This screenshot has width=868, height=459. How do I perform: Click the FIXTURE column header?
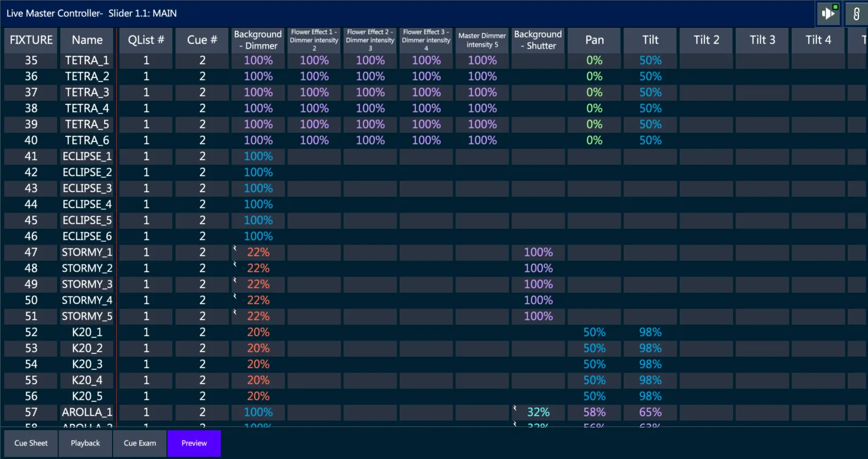(31, 40)
